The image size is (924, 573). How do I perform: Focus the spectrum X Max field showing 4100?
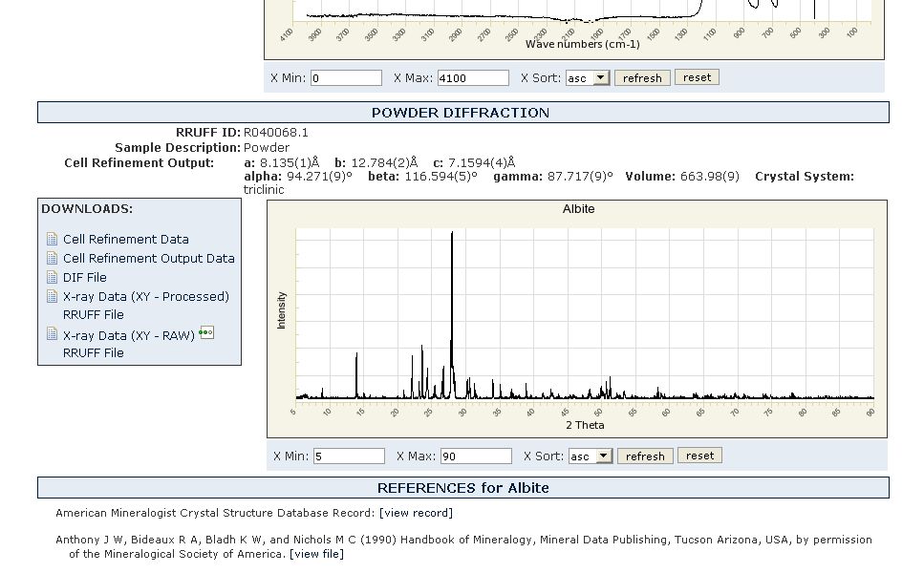click(472, 78)
